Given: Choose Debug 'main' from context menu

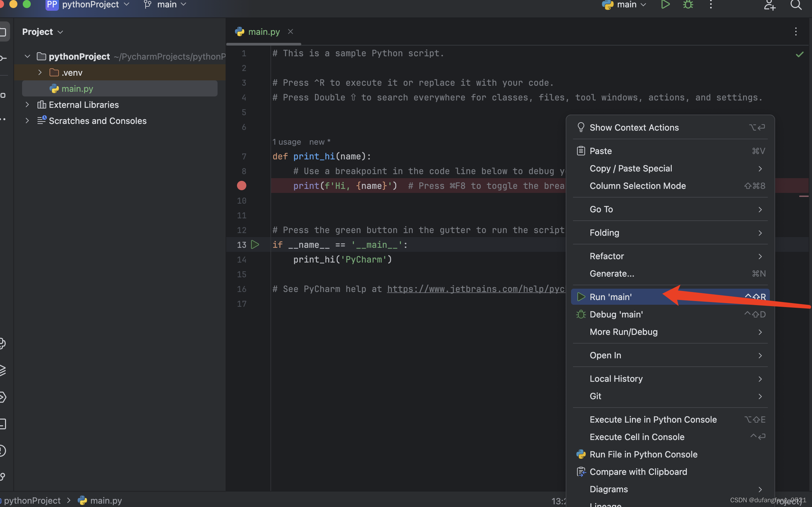Looking at the screenshot, I should [616, 314].
